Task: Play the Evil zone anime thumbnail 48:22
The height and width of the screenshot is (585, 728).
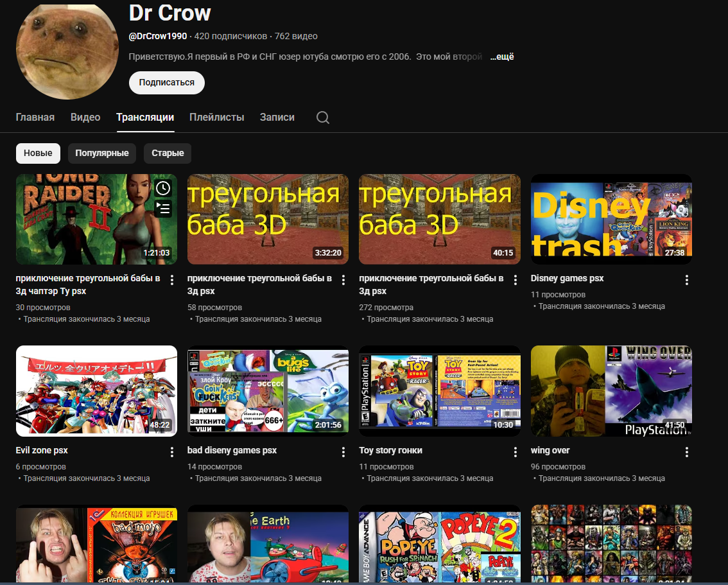Action: pos(96,391)
